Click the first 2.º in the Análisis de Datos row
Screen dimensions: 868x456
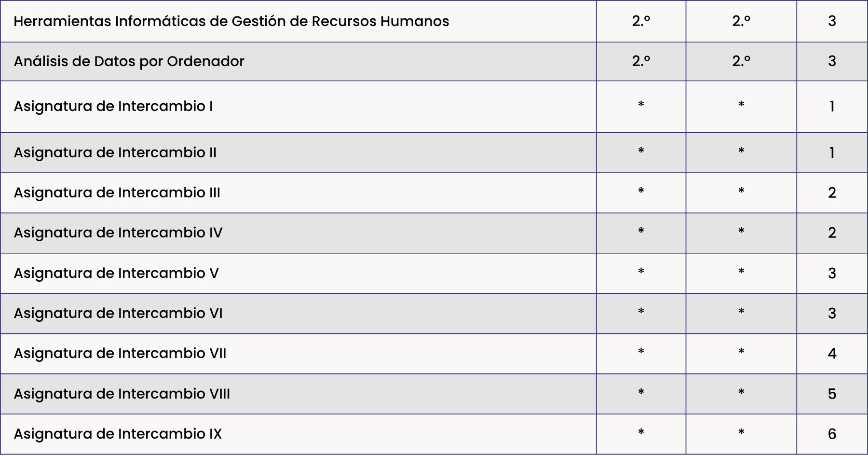[x=641, y=61]
